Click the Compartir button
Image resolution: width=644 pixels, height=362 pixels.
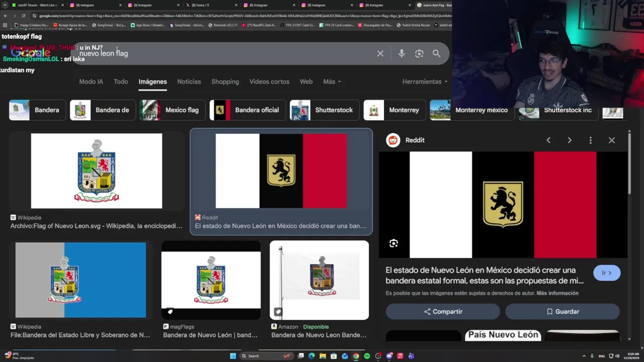point(443,312)
